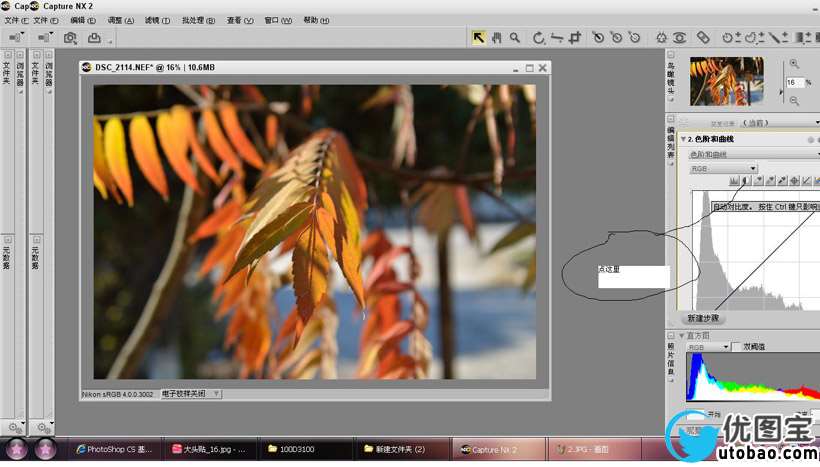
Task: Select the black control point tool
Action: 598,38
